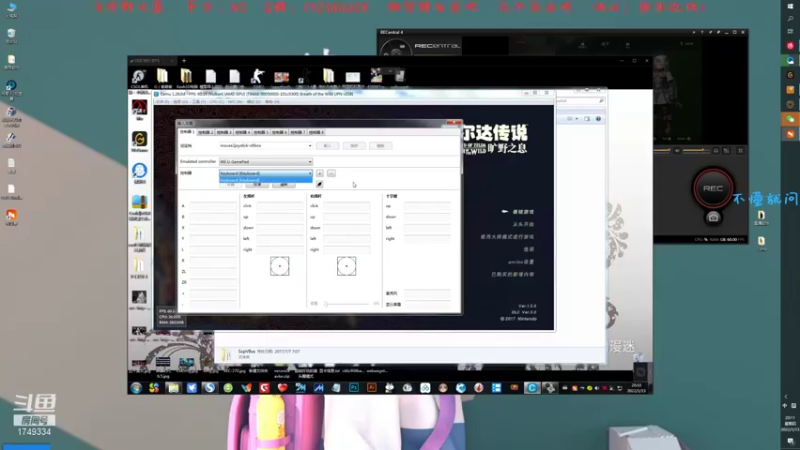
Task: Switch to controller tab 2 in input settings
Action: pos(205,132)
